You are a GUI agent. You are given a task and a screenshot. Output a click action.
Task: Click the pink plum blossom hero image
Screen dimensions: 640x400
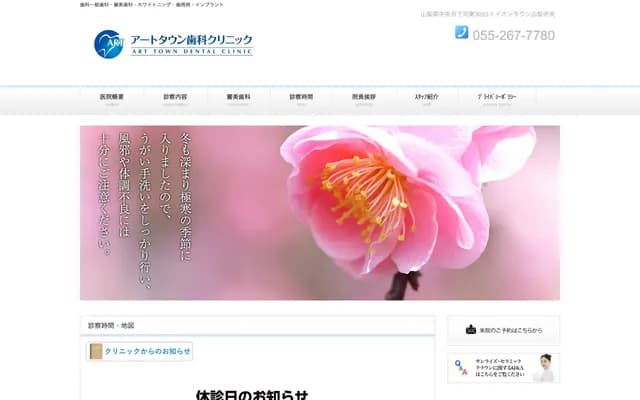[x=320, y=212]
